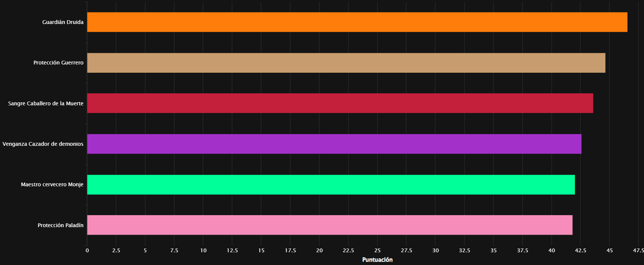Click the red Sangre Caballero de la Muerte bar
This screenshot has height=265, width=644.
(x=340, y=103)
